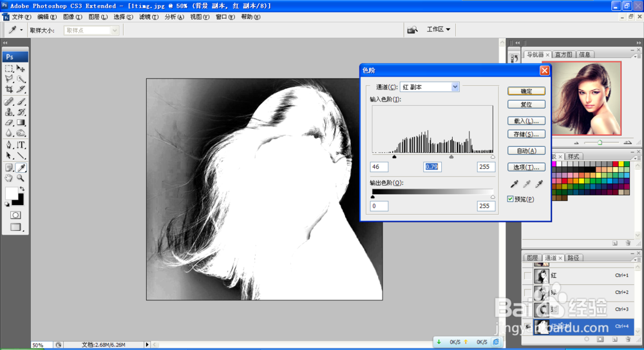Swap foreground and background colors
Screen dimensions: 644x350
coord(23,189)
